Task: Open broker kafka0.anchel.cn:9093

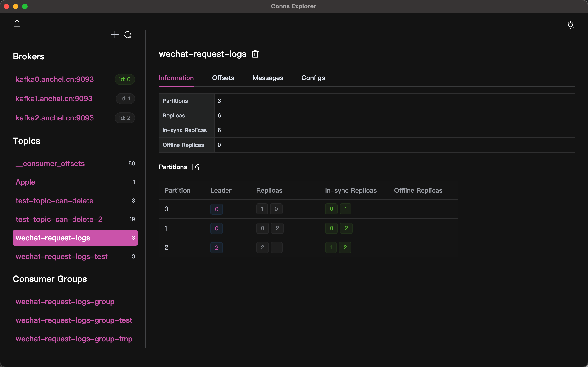Action: click(x=55, y=79)
